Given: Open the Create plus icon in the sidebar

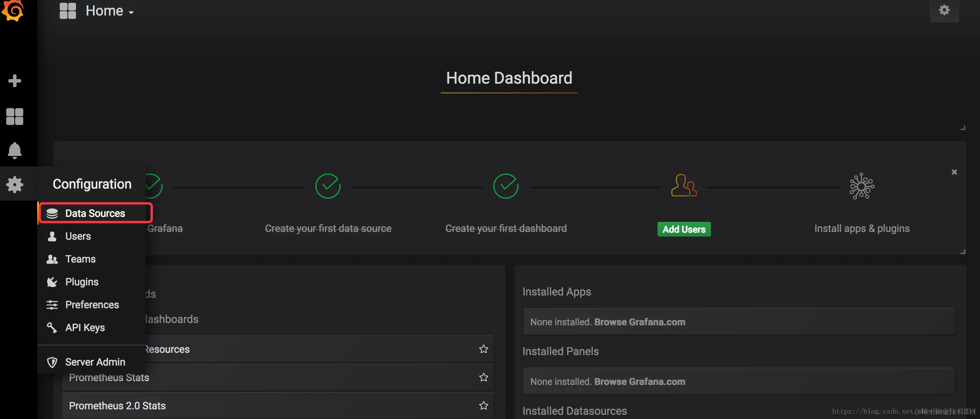Looking at the screenshot, I should click(15, 81).
